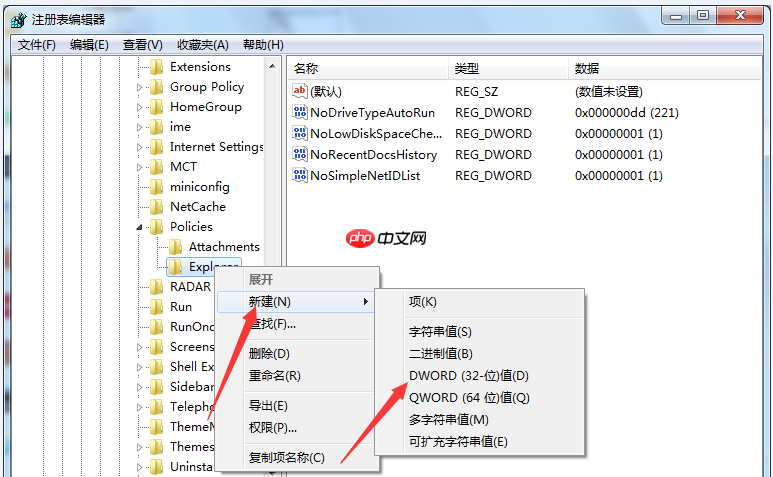Expand the Group Policy tree node
Image resolution: width=773 pixels, height=477 pixels.
pos(143,87)
